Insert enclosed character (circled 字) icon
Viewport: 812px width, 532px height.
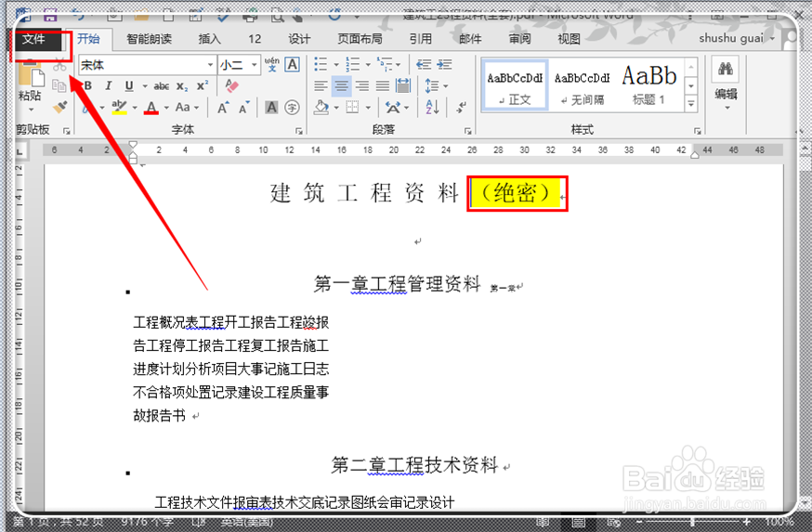[292, 108]
